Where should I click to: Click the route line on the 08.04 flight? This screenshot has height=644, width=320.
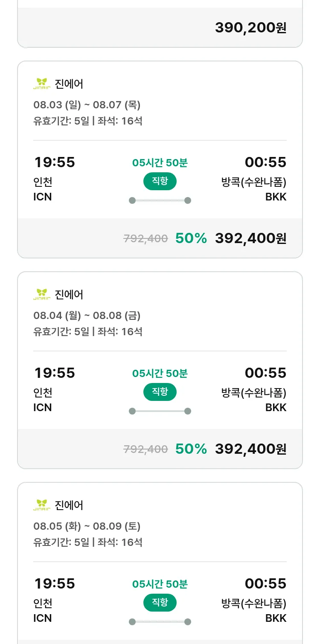[x=160, y=411]
